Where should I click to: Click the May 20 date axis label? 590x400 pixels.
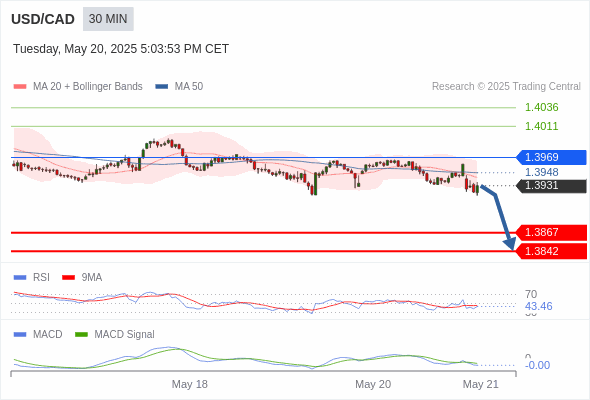(x=373, y=384)
